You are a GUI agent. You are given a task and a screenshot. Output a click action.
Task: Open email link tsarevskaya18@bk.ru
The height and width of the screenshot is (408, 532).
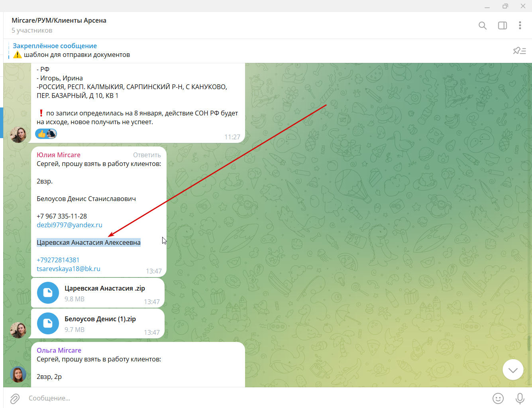click(x=69, y=269)
